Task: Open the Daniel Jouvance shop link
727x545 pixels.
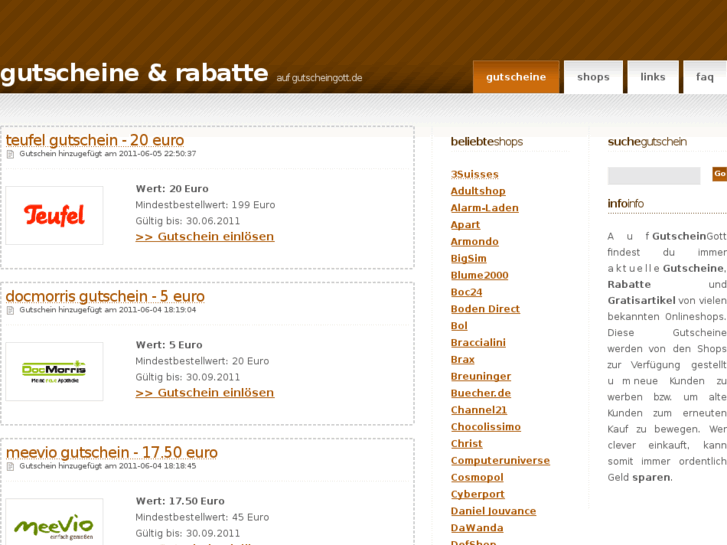Action: coord(493,511)
